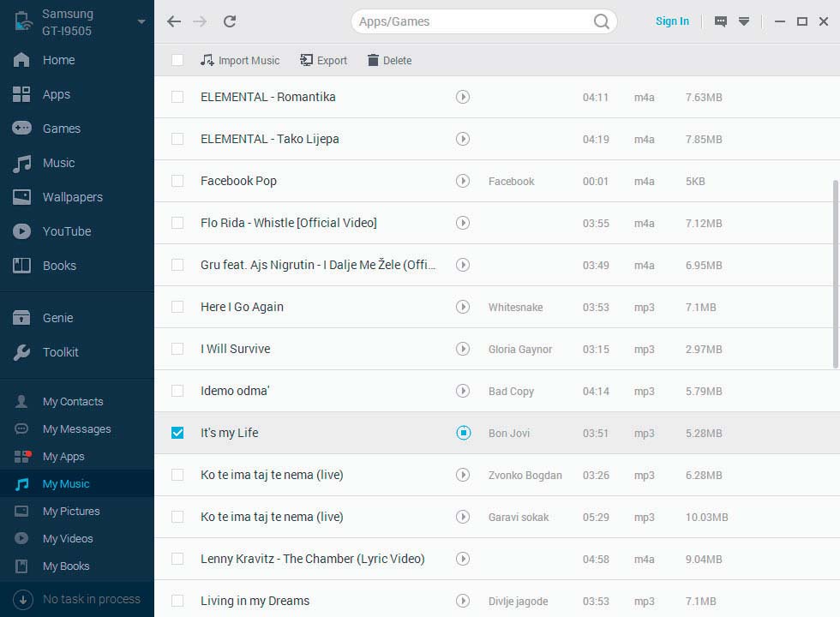
Task: Expand the Samsung GT-I9505 device dropdown
Action: click(x=141, y=22)
